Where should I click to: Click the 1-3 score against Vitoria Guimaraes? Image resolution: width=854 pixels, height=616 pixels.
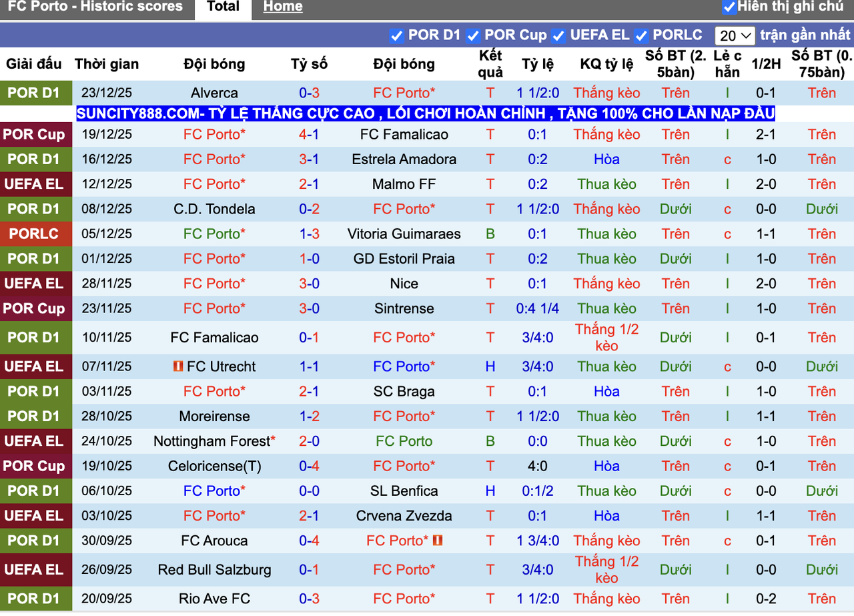tap(309, 234)
